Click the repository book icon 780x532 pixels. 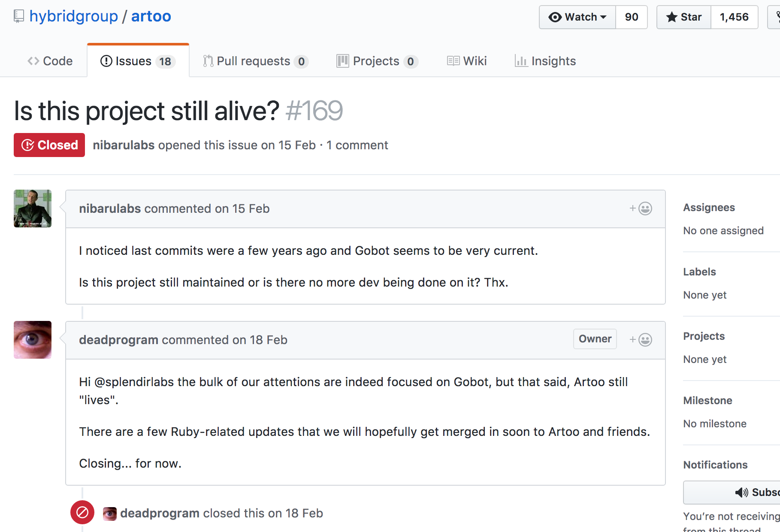[19, 16]
